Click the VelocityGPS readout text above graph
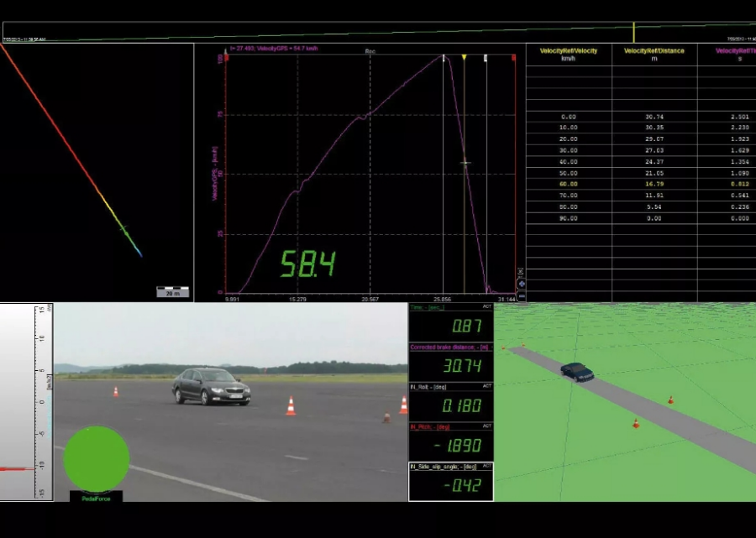Image resolution: width=756 pixels, height=538 pixels. tap(273, 49)
